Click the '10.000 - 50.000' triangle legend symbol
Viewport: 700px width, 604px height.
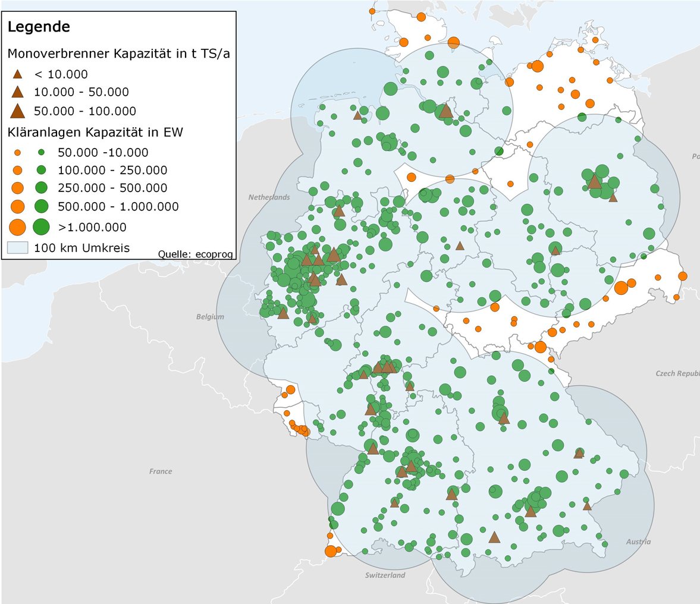[x=17, y=92]
